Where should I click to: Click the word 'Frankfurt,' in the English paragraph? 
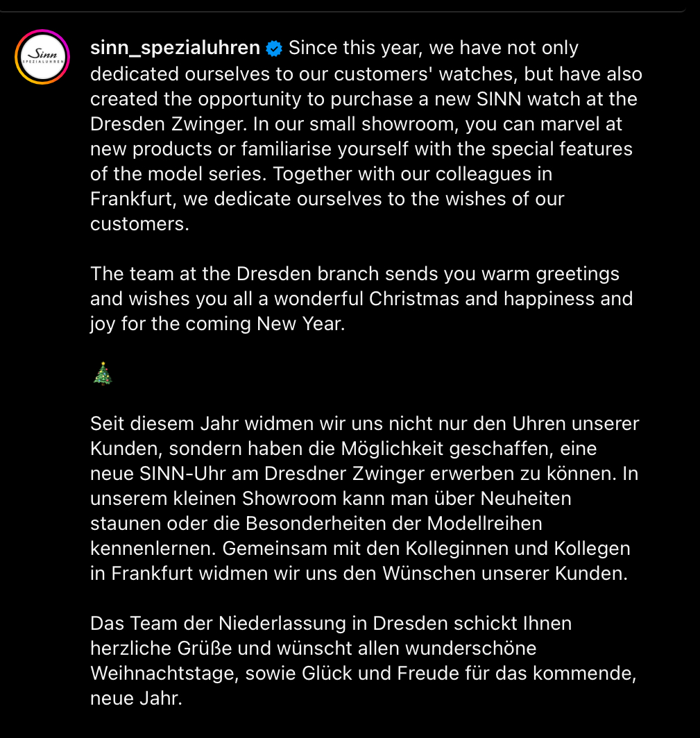(x=134, y=198)
